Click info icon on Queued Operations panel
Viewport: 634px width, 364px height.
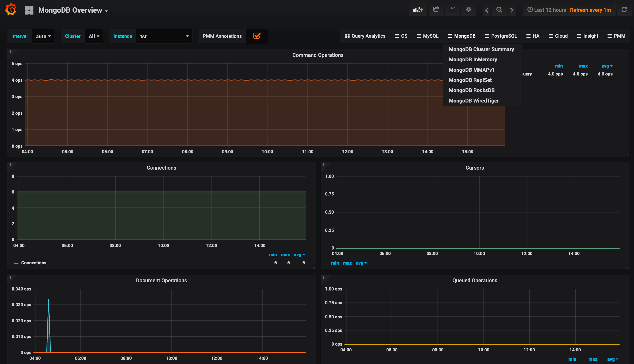(x=324, y=277)
